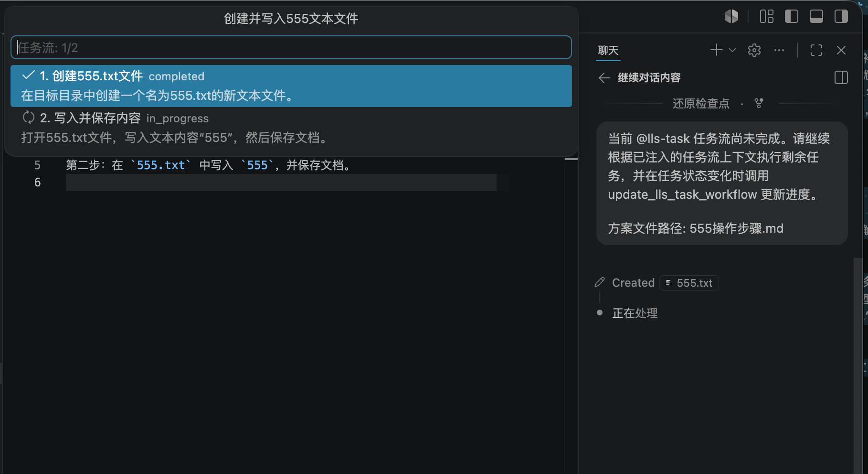868x474 pixels.
Task: Click line number 5 in the gutter
Action: click(37, 165)
